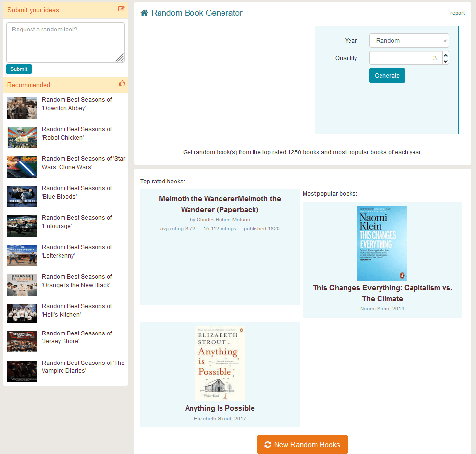Screen dimensions: 476x454
Task: Open Random Best Seasons of 'Downton Abbey'
Action: coord(77,104)
